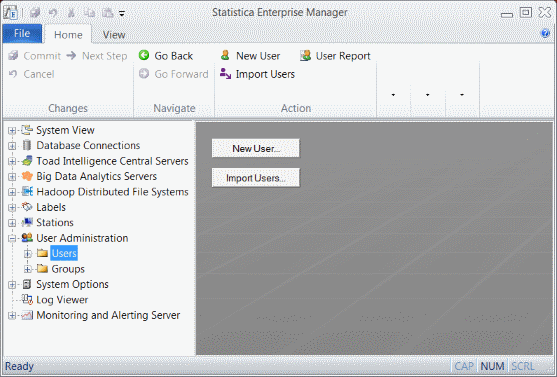Open the File menu tab

[22, 34]
